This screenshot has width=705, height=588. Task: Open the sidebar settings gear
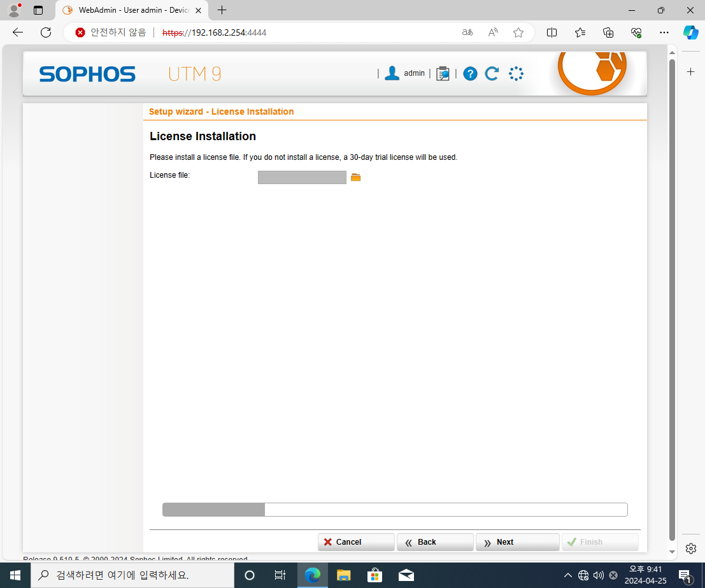pos(691,549)
